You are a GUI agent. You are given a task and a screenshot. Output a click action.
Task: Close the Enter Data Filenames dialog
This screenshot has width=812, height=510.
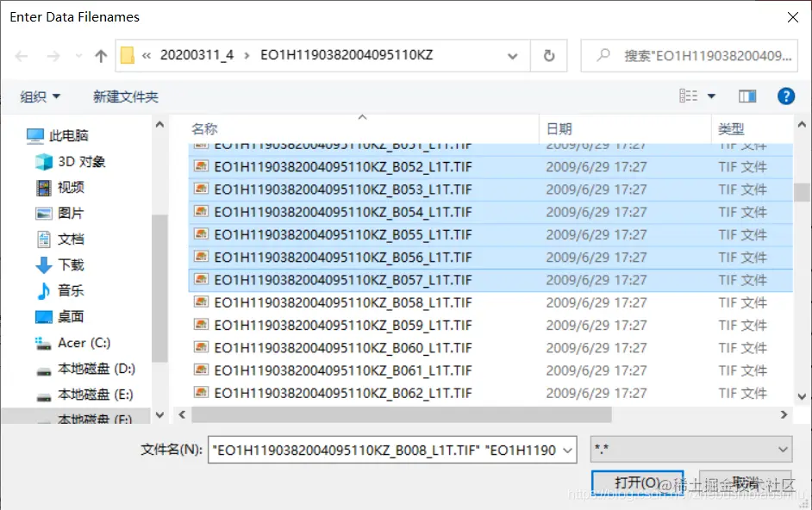(792, 17)
